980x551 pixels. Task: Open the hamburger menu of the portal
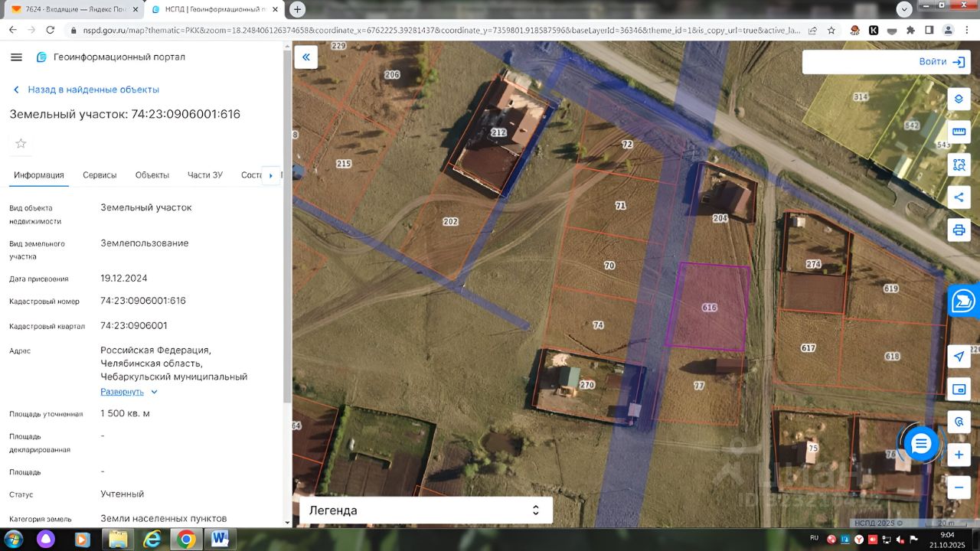(17, 57)
